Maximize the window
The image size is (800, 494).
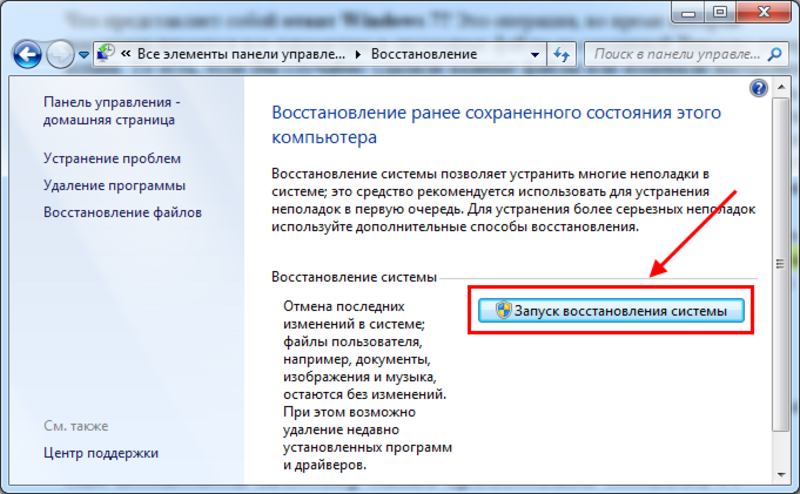(x=720, y=13)
